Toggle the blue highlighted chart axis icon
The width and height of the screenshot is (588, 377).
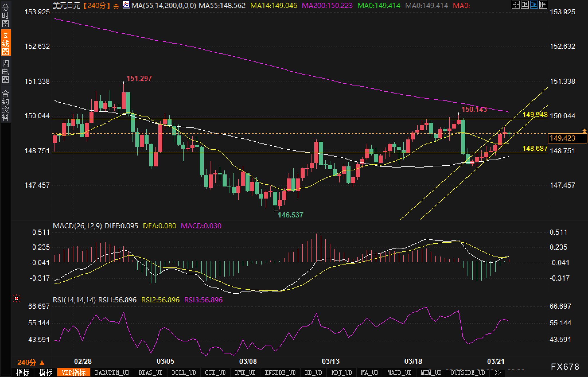tap(534, 5)
